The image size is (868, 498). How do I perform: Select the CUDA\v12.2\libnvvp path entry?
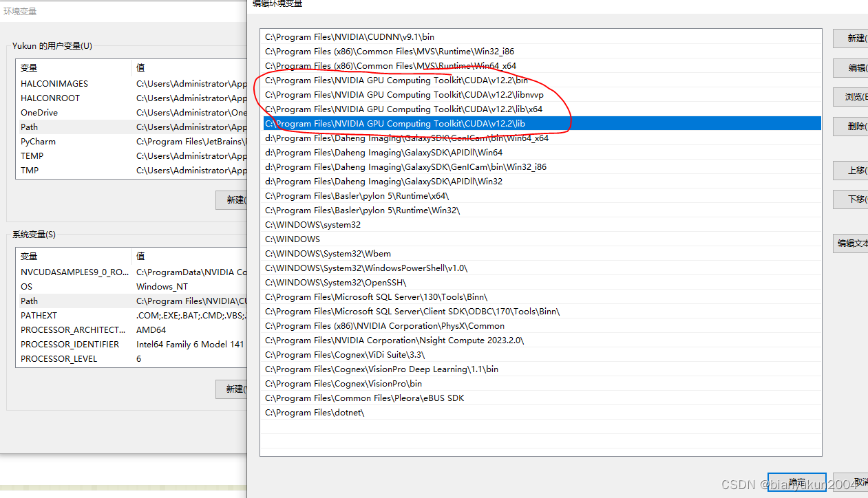[541, 95]
